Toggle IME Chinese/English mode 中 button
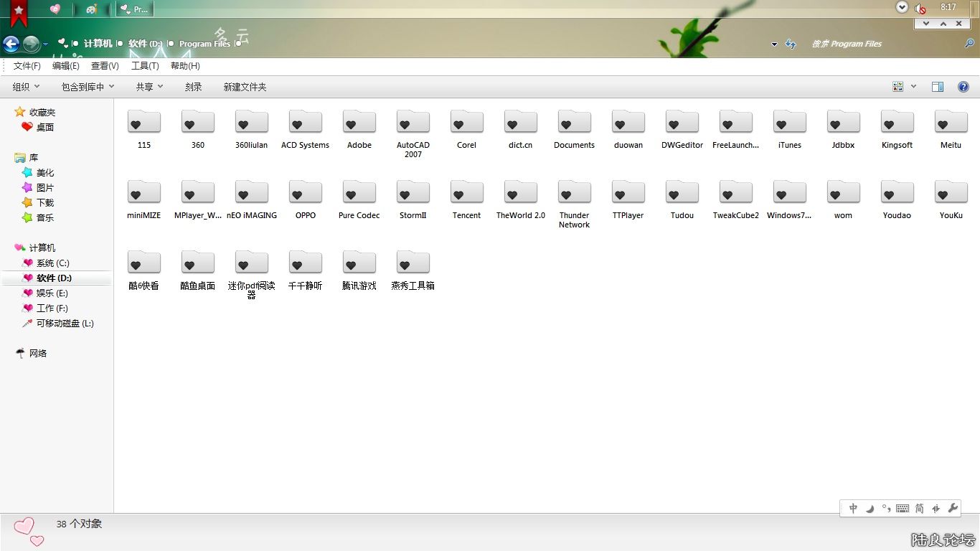Image resolution: width=980 pixels, height=551 pixels. (x=853, y=508)
